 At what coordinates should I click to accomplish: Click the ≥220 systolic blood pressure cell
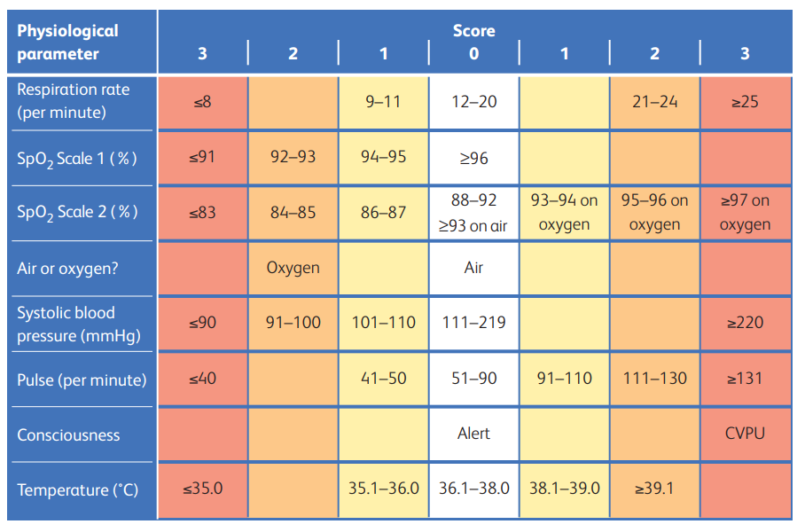(x=746, y=324)
